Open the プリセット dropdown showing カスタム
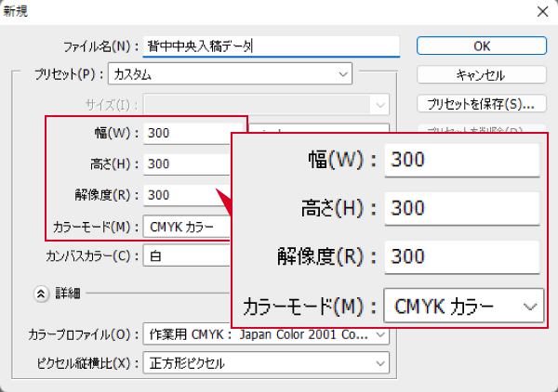The width and height of the screenshot is (558, 392). click(x=230, y=72)
